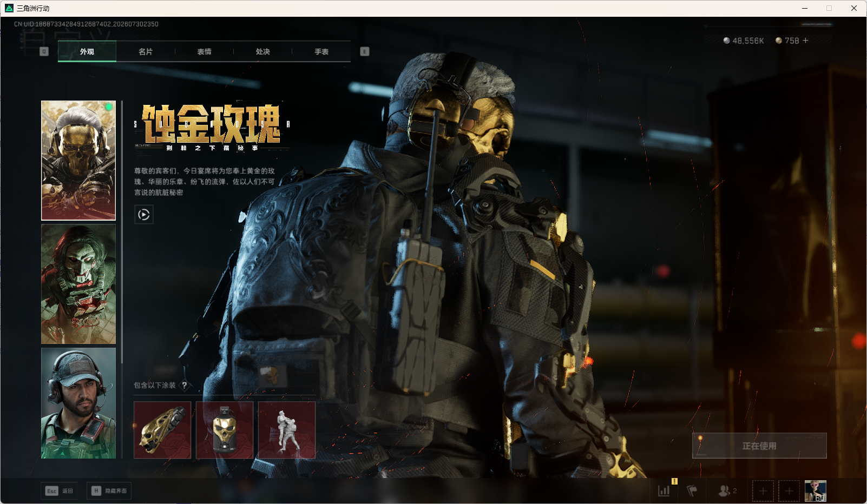The height and width of the screenshot is (504, 867).
Task: Open the friends list icon
Action: pyautogui.click(x=727, y=490)
